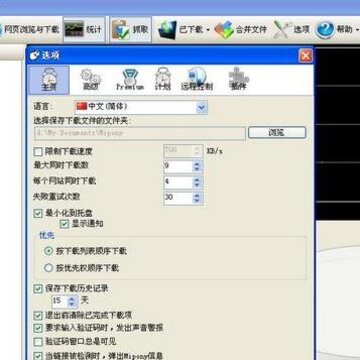Viewport: 360px width, 360px height.
Task: Click the 失败重试次数 value field
Action: (178, 198)
